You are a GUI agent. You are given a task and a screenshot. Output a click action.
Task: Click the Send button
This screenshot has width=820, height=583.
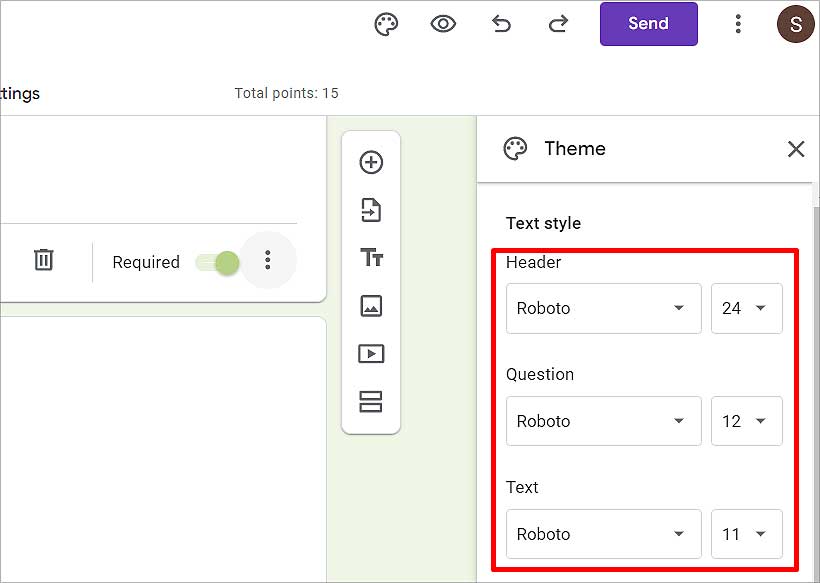(648, 24)
